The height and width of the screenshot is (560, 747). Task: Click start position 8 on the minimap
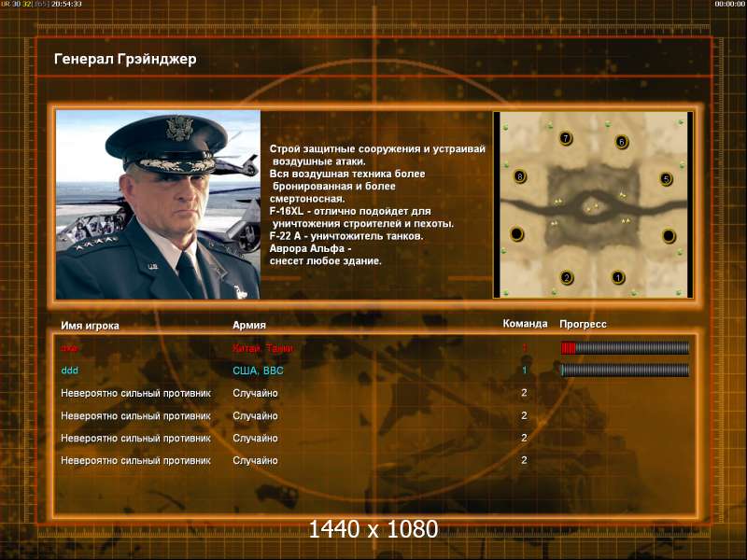[520, 176]
